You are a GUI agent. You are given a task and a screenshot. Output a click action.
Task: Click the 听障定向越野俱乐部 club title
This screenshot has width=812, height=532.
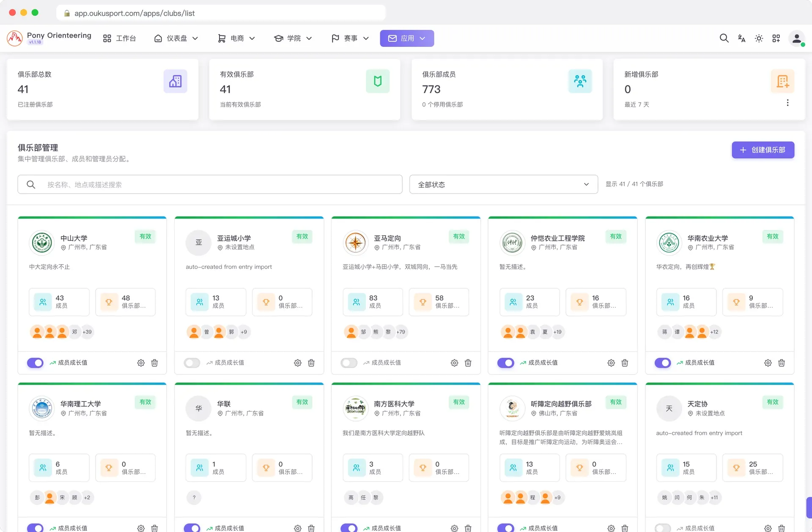tap(561, 404)
